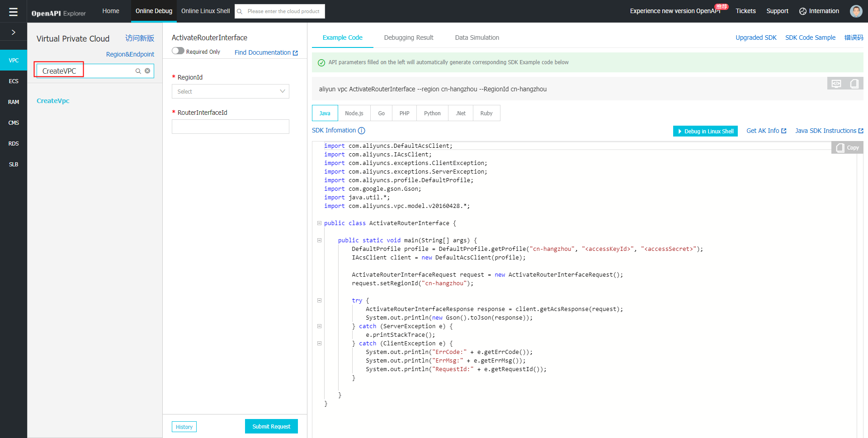Open the RDS product in sidebar
The image size is (868, 438).
14,143
